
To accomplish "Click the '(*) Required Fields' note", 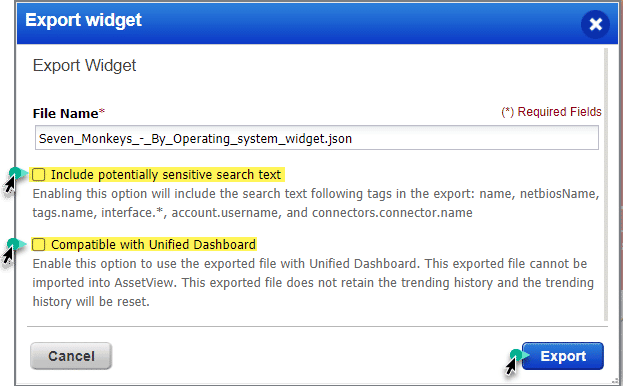I will (551, 112).
